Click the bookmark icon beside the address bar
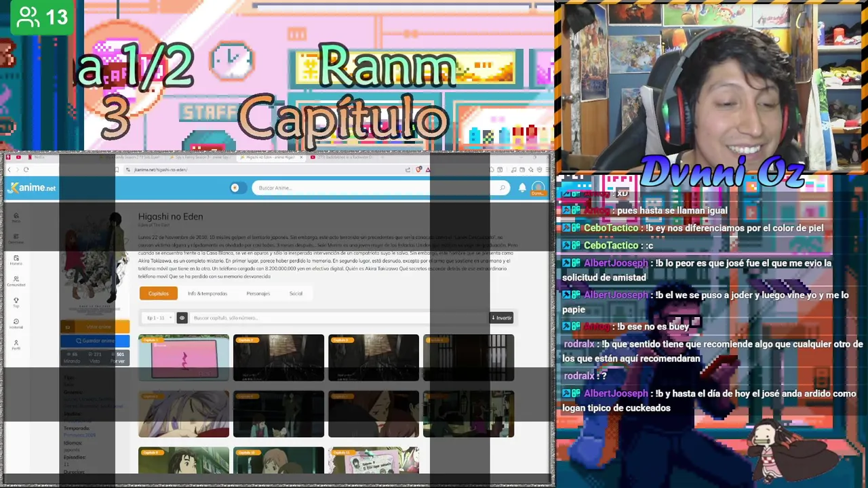868x488 pixels. click(x=117, y=169)
